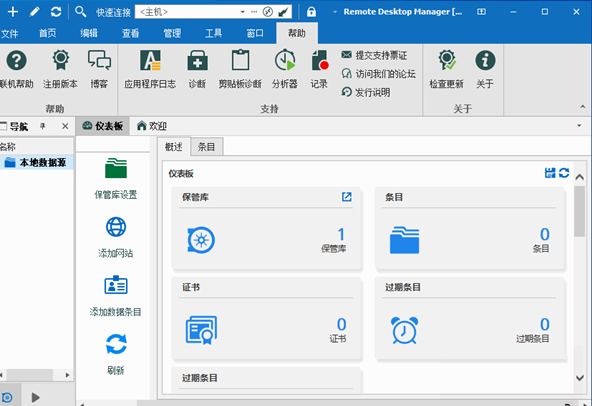The height and width of the screenshot is (406, 592).
Task: Open 发行说明 release notes
Action: click(x=365, y=92)
